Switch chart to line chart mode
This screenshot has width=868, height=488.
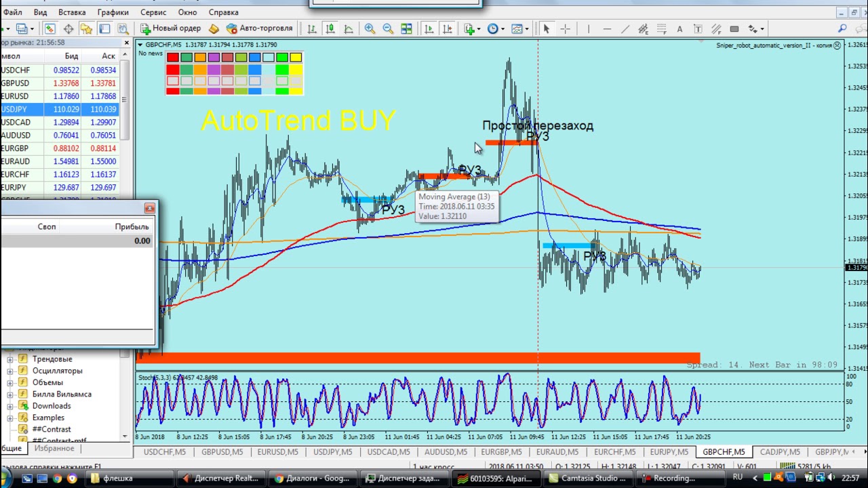[x=349, y=28]
